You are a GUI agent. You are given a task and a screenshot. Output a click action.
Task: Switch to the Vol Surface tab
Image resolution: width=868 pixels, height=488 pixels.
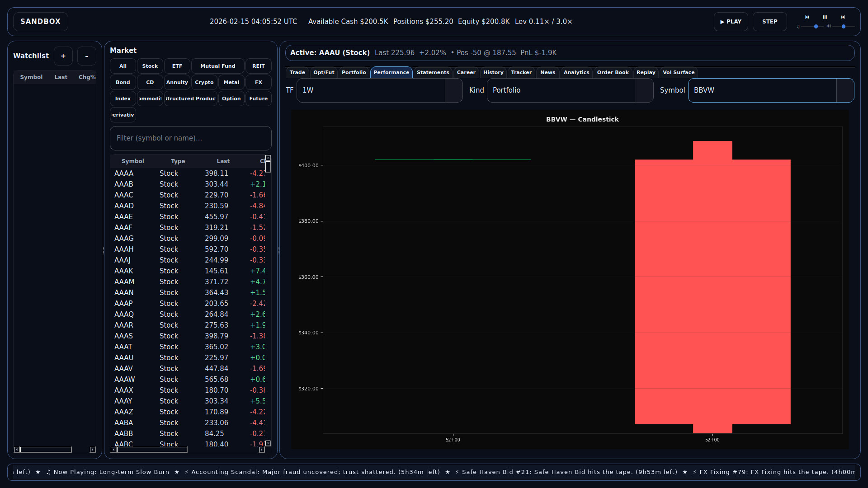[679, 73]
